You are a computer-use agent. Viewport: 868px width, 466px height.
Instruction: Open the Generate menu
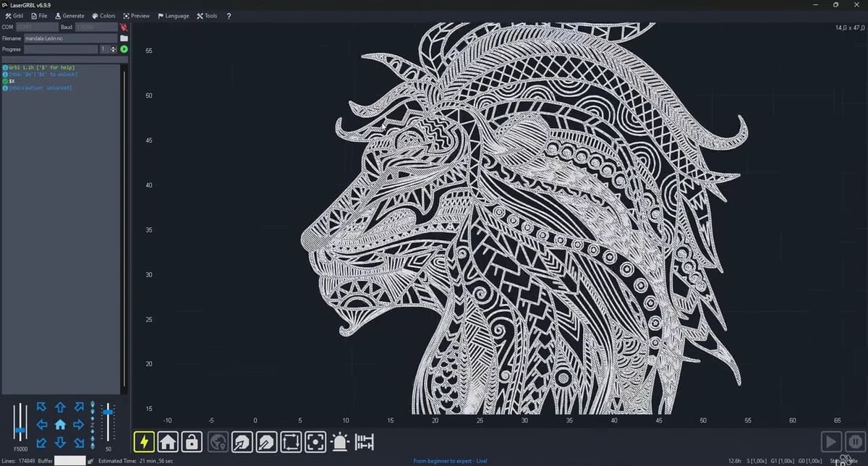(69, 16)
